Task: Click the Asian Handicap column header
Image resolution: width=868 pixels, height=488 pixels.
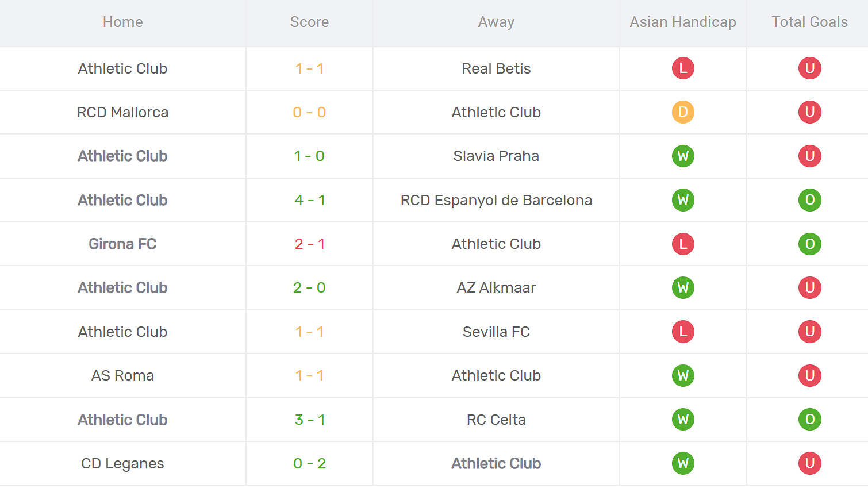Action: [x=683, y=22]
